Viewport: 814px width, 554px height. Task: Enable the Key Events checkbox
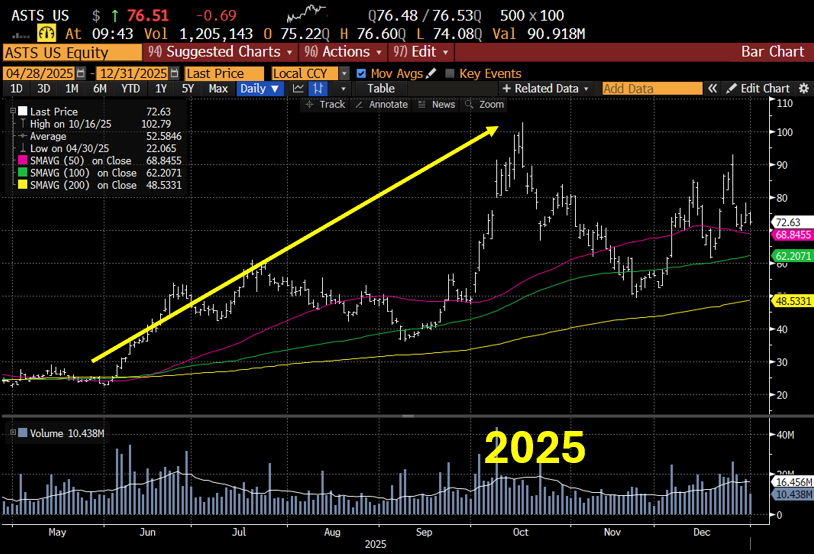[x=450, y=74]
